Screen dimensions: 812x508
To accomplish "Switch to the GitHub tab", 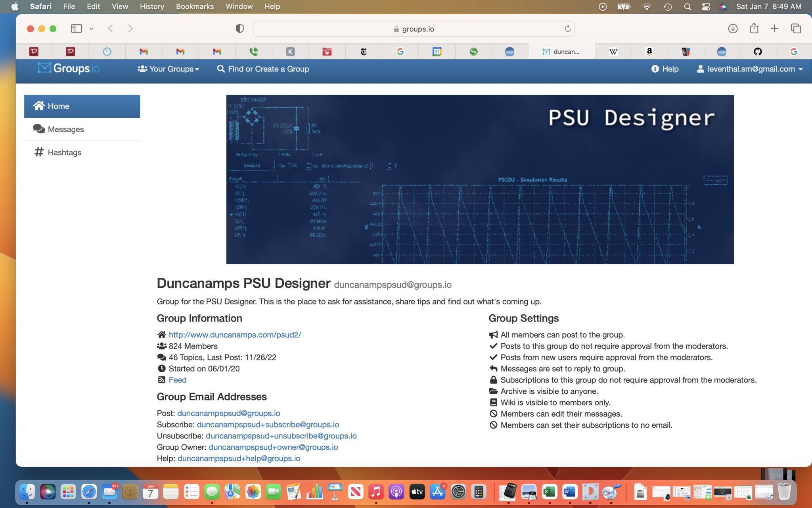I will [x=758, y=52].
